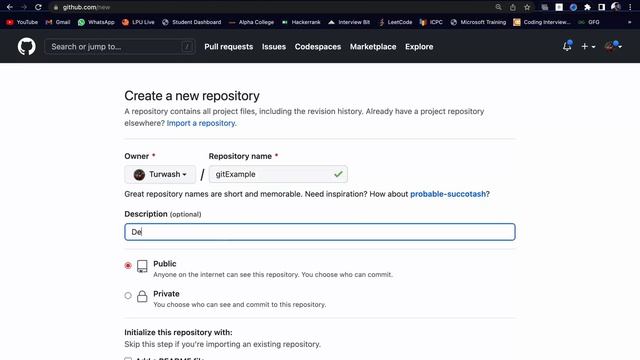Open Pull requests in the header
The image size is (640, 360).
[x=229, y=47]
